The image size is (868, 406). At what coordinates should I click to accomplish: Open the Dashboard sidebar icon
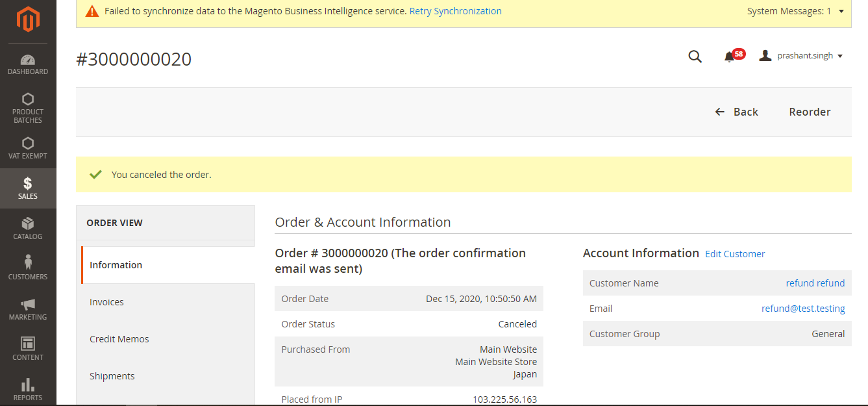[x=28, y=64]
